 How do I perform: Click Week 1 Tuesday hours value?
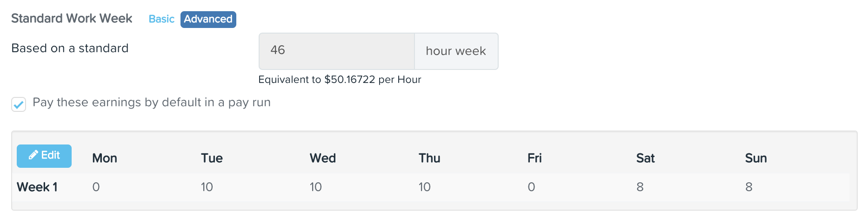(207, 187)
